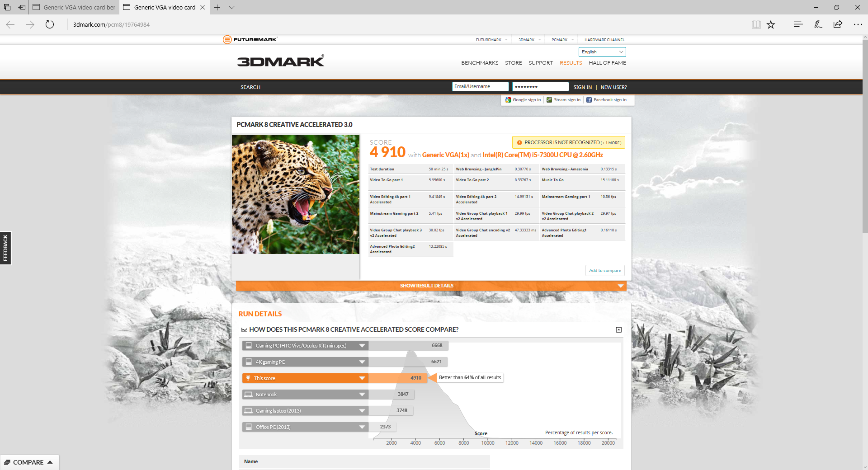Make a web note with the pen icon
868x470 pixels.
[818, 24]
